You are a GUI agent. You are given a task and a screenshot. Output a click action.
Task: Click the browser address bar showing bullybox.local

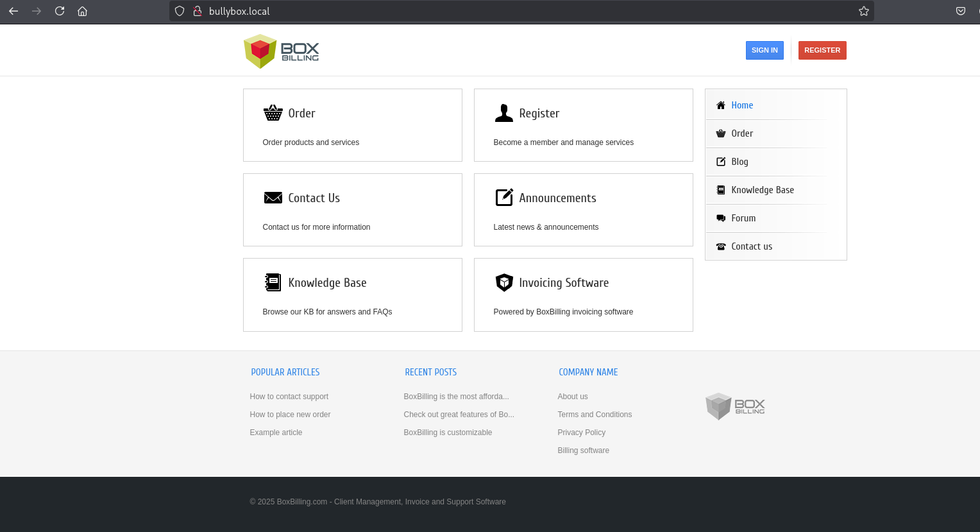coord(513,11)
